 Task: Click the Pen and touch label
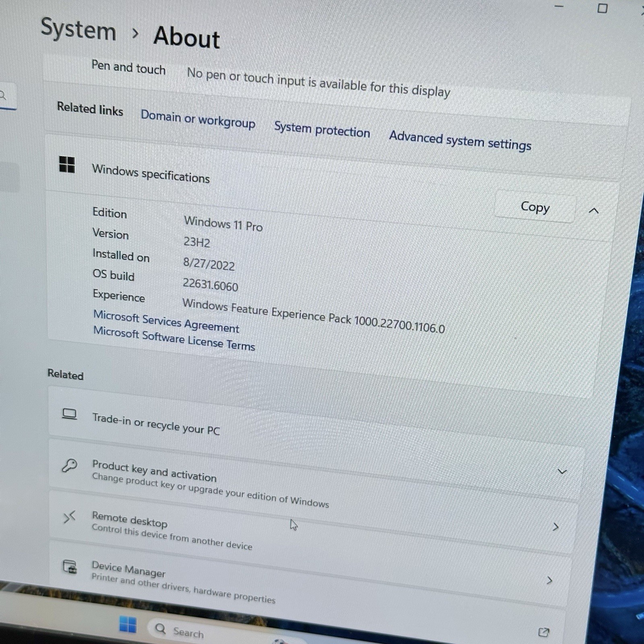[x=128, y=67]
